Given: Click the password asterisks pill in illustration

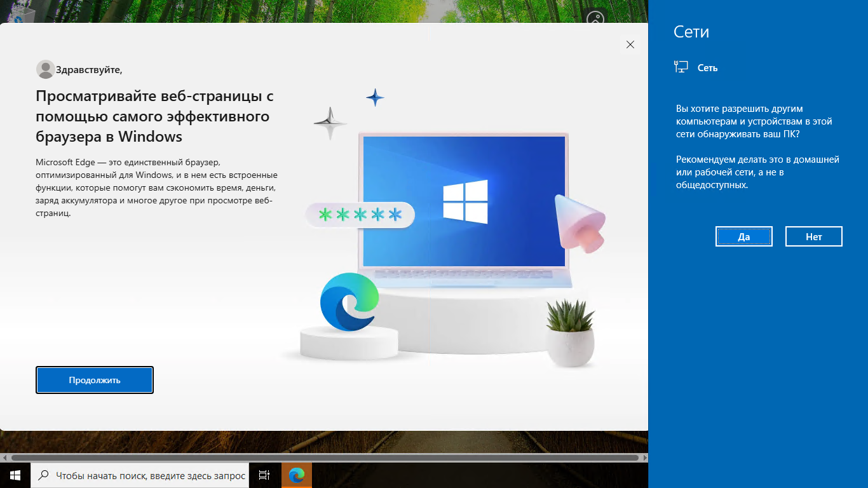Looking at the screenshot, I should tap(360, 215).
